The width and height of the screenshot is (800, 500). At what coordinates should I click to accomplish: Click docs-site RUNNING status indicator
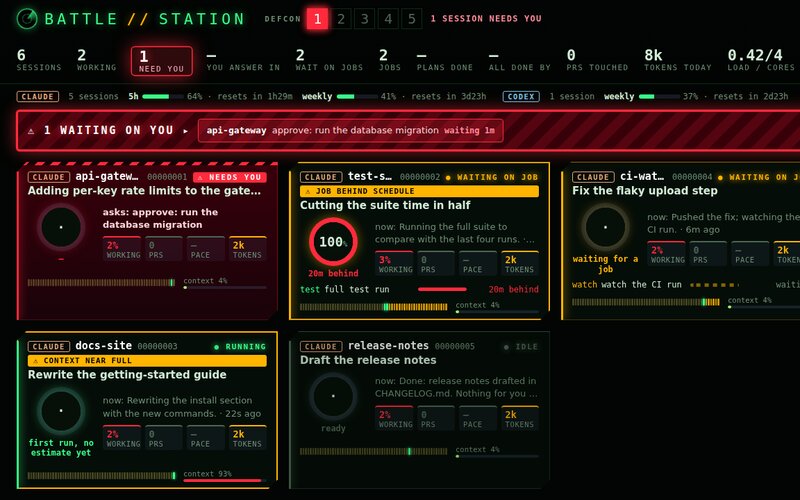coord(239,346)
